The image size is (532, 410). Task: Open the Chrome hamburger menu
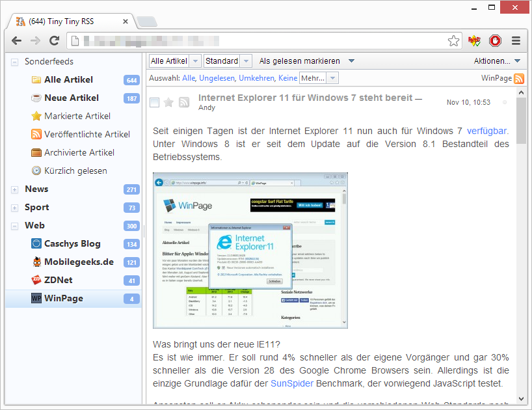click(516, 41)
